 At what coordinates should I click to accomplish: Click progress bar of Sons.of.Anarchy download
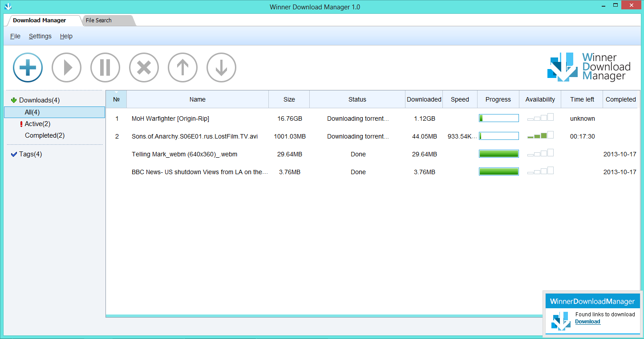coord(499,136)
